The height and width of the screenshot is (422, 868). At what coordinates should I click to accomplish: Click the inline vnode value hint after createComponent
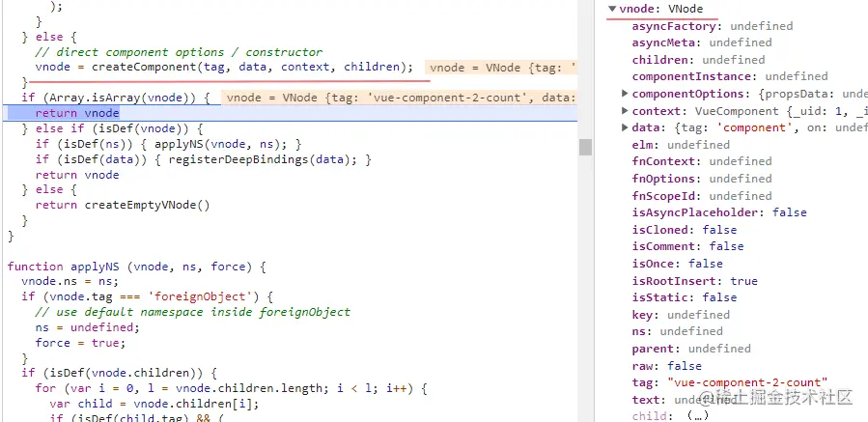point(501,68)
